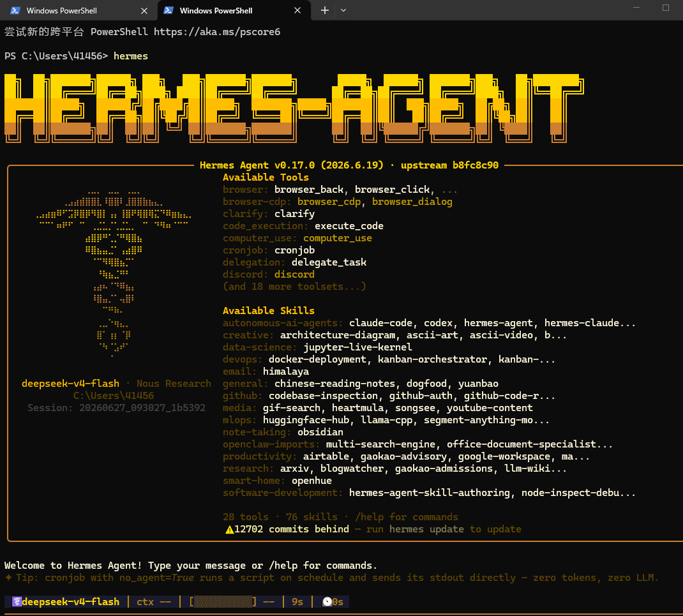
Task: Click the 'ctx --' status bar entry
Action: (x=154, y=601)
